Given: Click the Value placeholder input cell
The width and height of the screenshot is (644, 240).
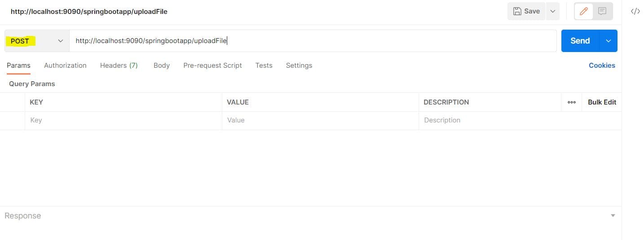Looking at the screenshot, I should [x=320, y=120].
